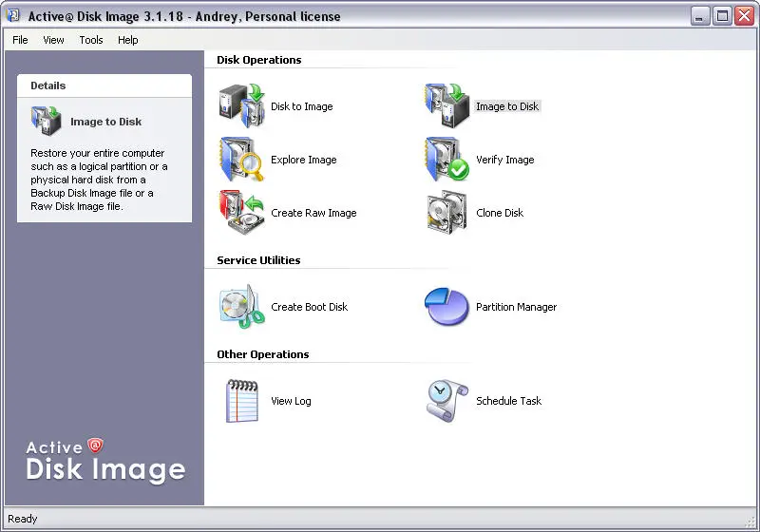Maximize the Active@ Disk Image window
760x532 pixels.
[722, 16]
